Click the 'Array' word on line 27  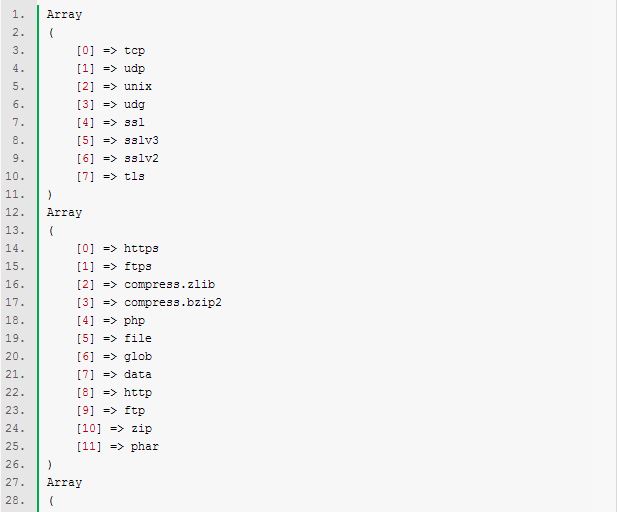(x=64, y=482)
